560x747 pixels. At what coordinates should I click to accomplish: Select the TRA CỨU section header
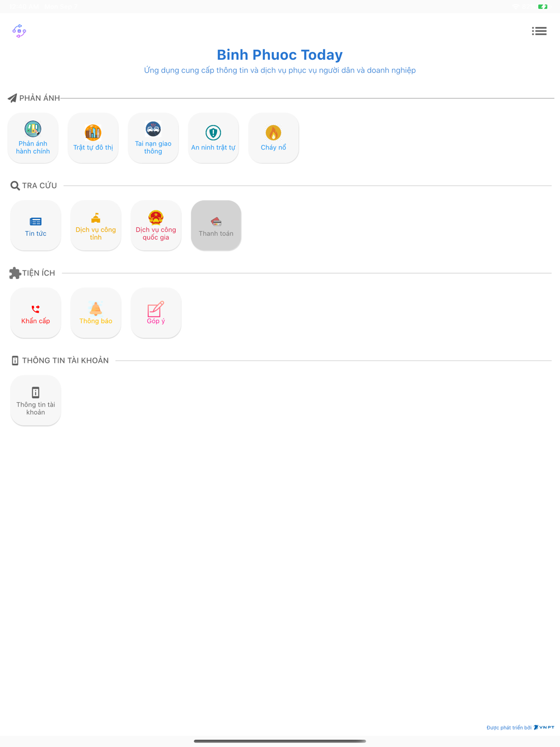(x=34, y=185)
